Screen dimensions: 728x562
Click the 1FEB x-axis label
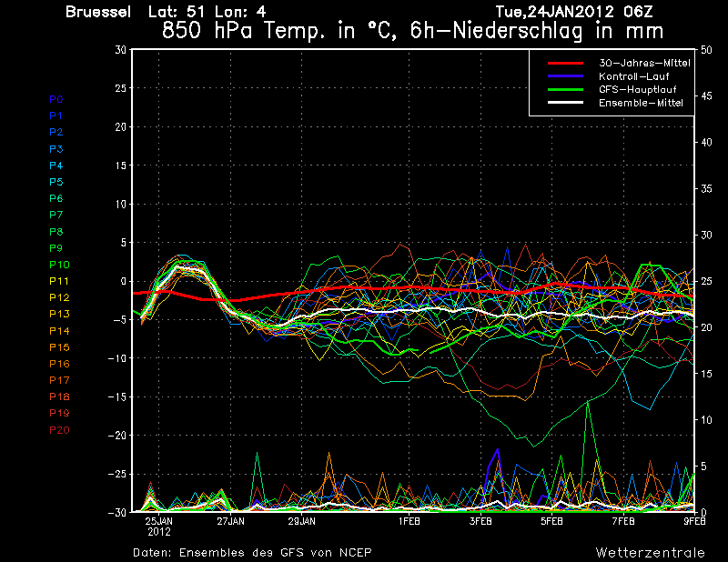tap(409, 521)
